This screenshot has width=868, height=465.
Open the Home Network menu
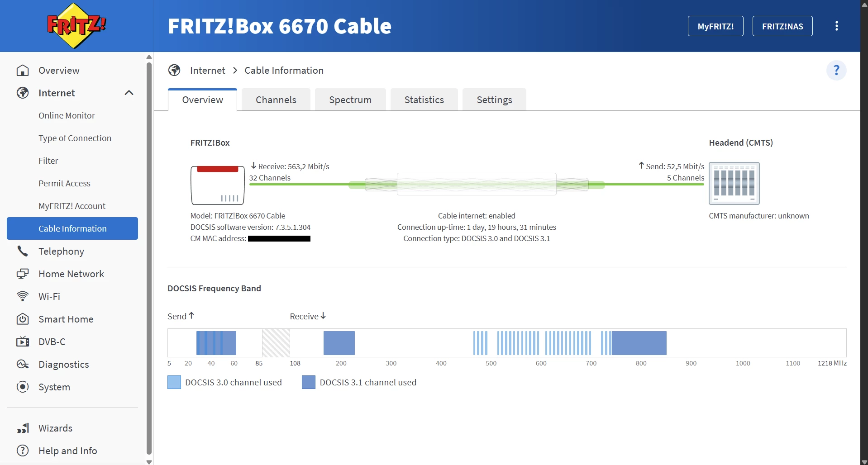(71, 274)
